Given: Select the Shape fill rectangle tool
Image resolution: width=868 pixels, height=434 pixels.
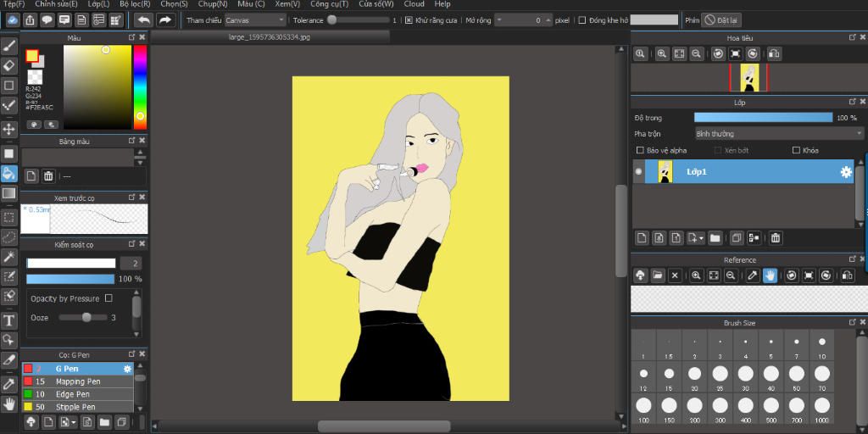Looking at the screenshot, I should point(9,154).
